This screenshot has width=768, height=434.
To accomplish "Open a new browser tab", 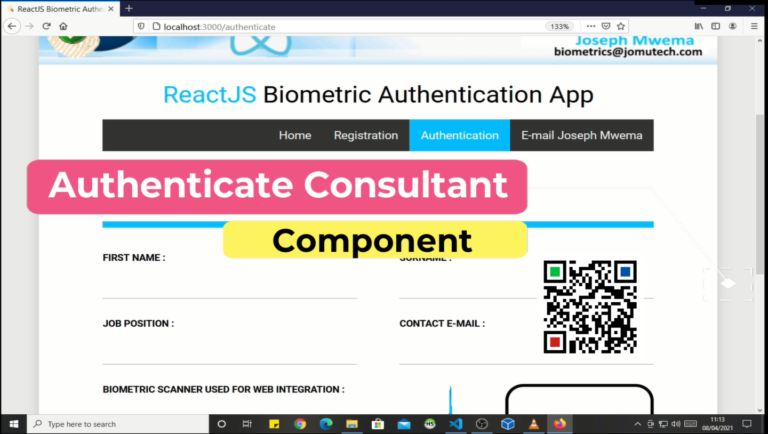I will pyautogui.click(x=129, y=8).
